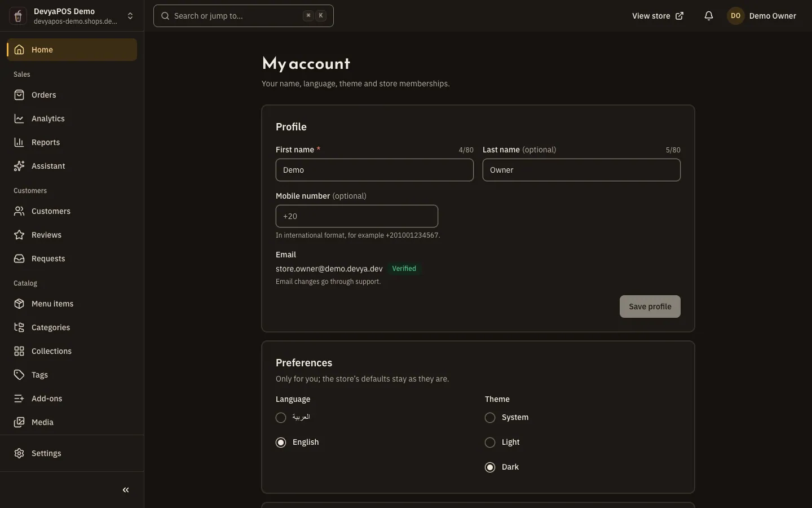
Task: Open the Orders label in sidebar
Action: tap(44, 95)
